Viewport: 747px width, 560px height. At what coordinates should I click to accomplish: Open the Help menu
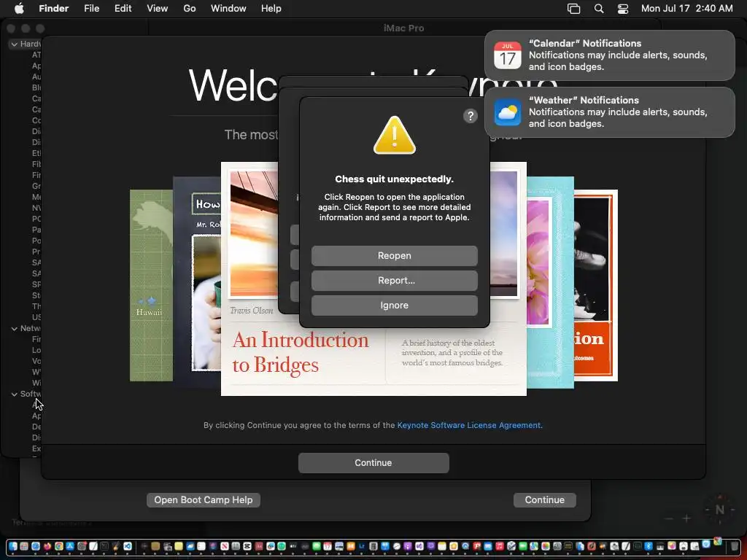(x=271, y=9)
